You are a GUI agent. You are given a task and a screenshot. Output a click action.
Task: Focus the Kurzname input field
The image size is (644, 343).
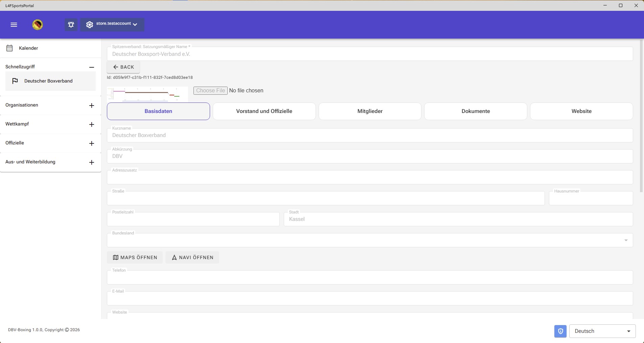pyautogui.click(x=370, y=135)
